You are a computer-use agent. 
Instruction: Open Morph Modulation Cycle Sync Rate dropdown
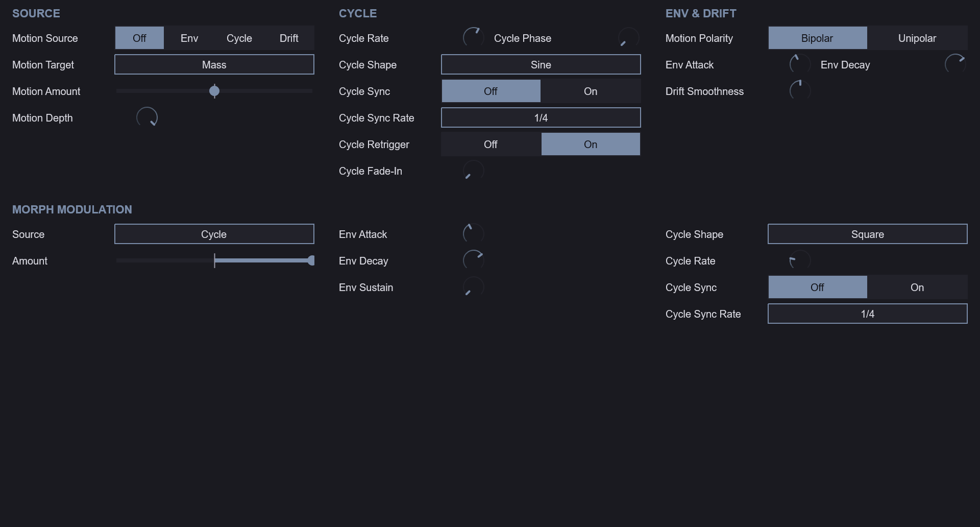click(x=868, y=314)
